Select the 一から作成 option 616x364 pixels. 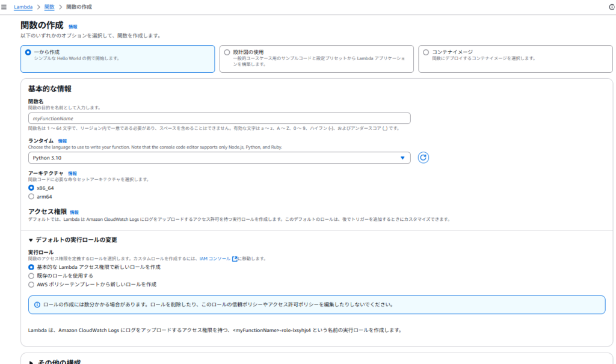[x=28, y=52]
